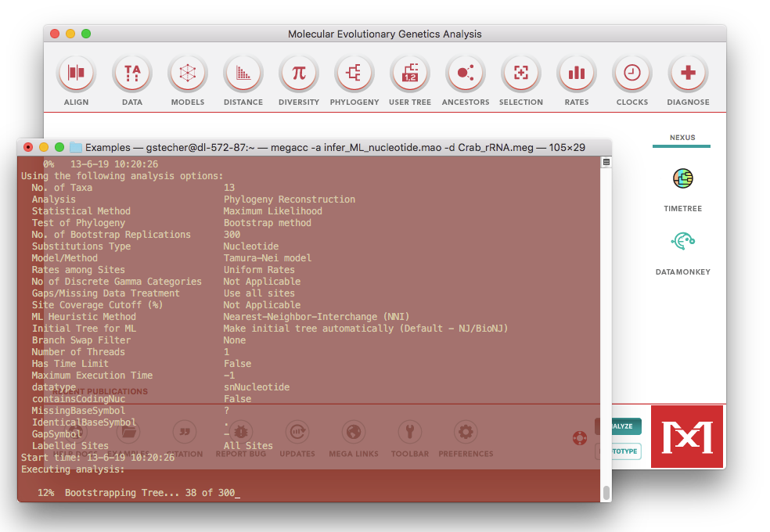Click the 'Number of Threads' label
The height and width of the screenshot is (532, 770).
click(78, 352)
